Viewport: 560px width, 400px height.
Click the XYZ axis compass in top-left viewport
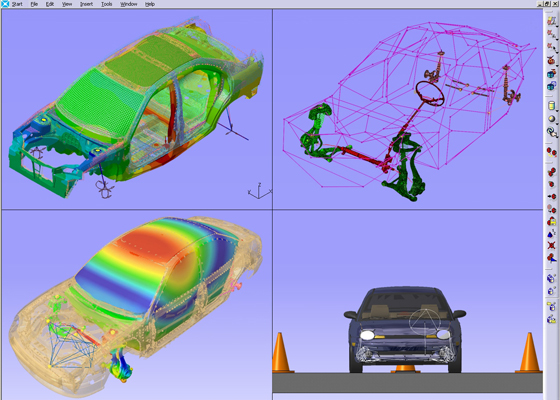pos(260,191)
